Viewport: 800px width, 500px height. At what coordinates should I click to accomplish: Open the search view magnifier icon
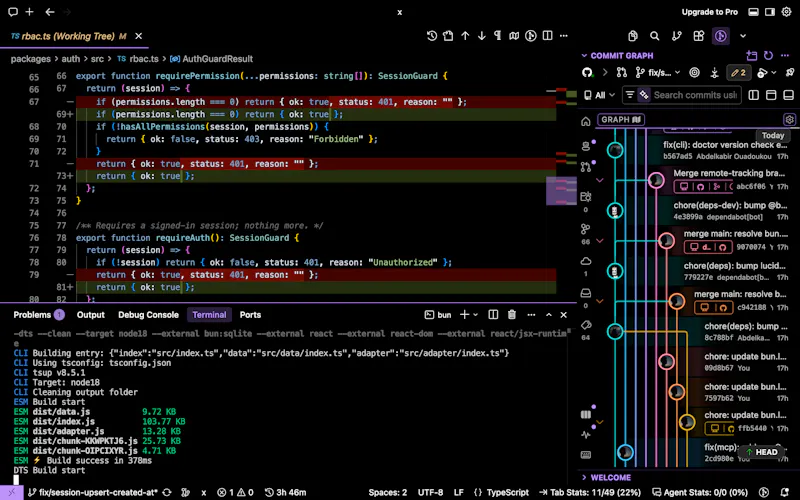(655, 36)
